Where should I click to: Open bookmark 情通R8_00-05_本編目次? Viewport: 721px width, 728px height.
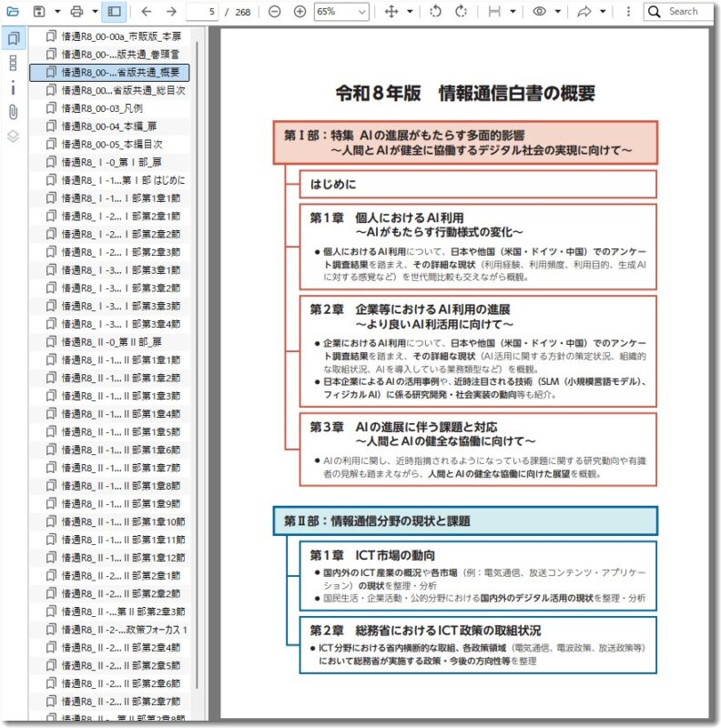[x=110, y=144]
